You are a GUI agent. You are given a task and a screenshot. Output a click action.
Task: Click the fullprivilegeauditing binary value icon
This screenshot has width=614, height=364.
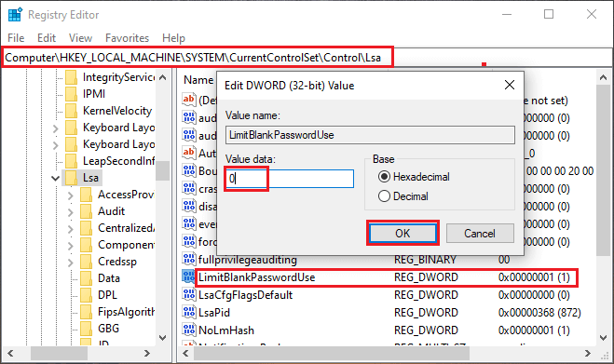coord(189,259)
